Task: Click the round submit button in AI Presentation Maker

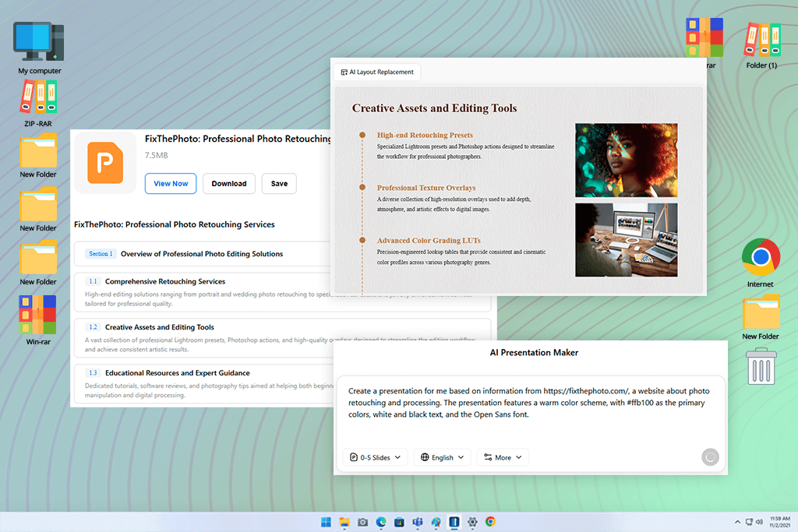Action: pyautogui.click(x=710, y=456)
